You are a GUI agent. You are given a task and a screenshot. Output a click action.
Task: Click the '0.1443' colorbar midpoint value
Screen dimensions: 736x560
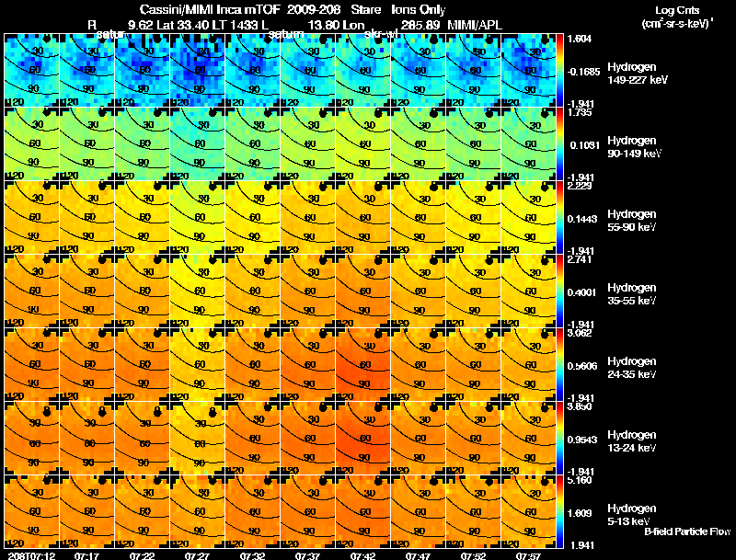(x=582, y=219)
